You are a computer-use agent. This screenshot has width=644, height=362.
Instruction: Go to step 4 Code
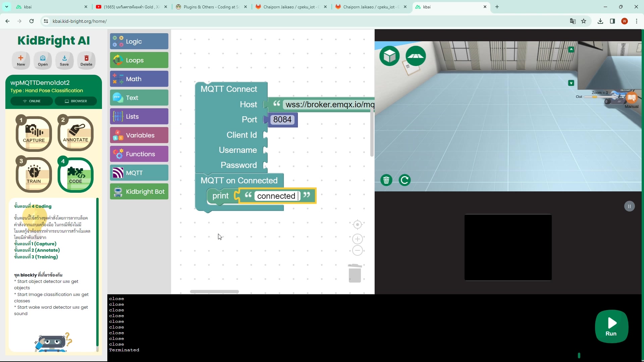coord(75,175)
